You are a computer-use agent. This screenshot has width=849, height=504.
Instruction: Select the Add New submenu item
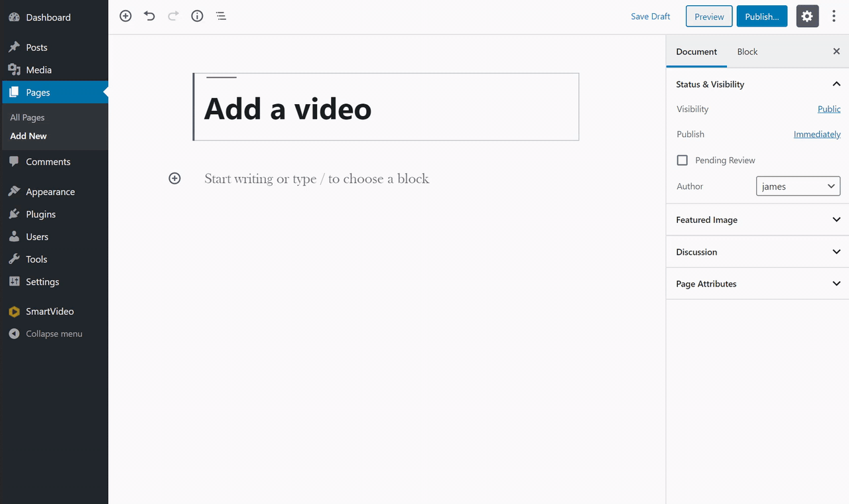point(29,136)
